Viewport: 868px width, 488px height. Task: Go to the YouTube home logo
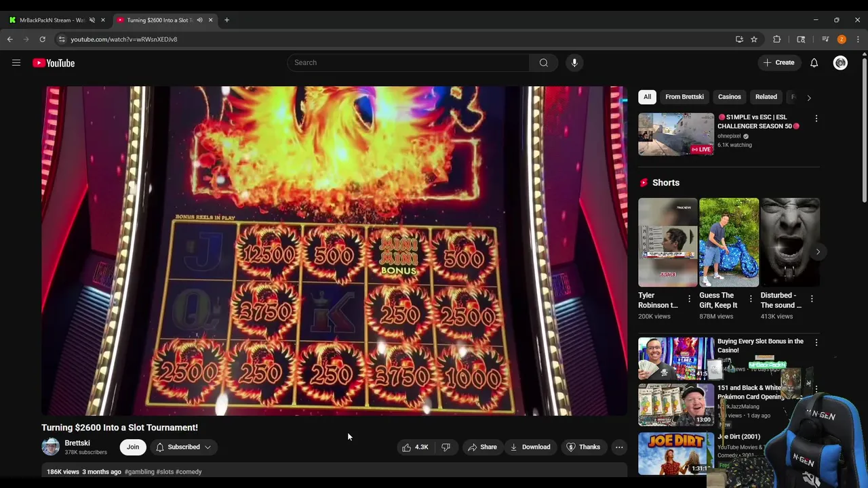coord(54,63)
